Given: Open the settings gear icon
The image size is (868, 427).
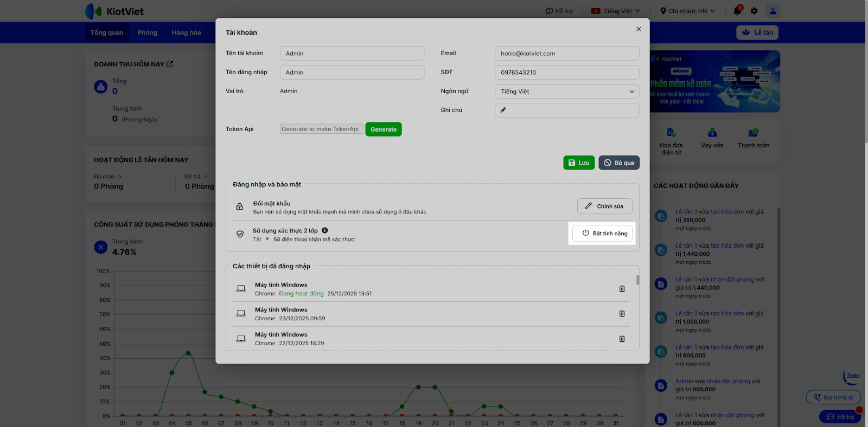Looking at the screenshot, I should (x=754, y=11).
